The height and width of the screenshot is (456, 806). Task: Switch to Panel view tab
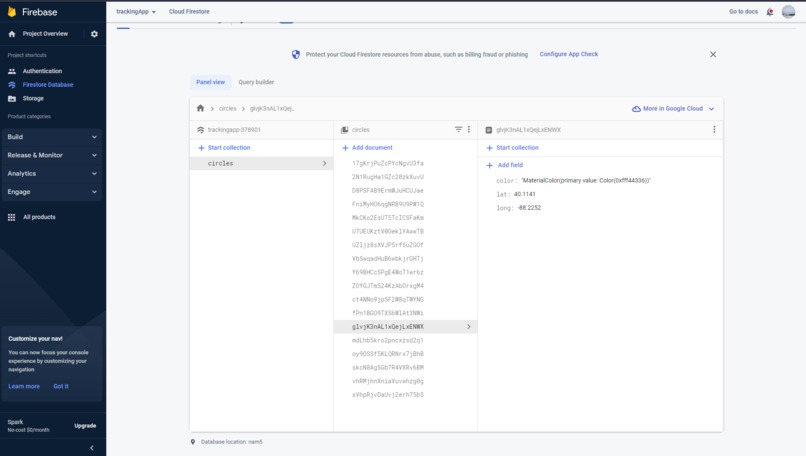(210, 82)
